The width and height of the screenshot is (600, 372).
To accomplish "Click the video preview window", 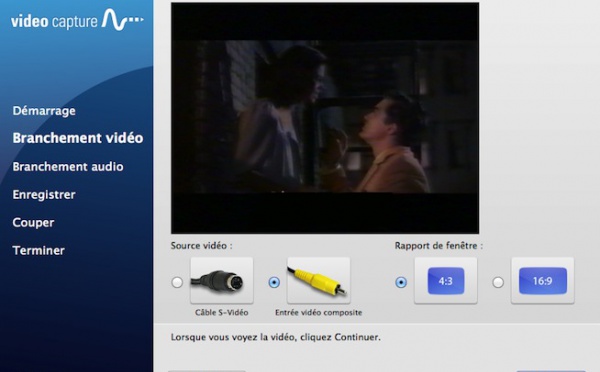I will point(325,118).
